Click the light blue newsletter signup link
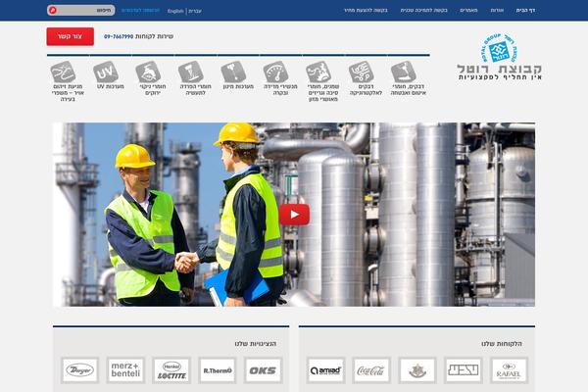Screen dimensions: 588x392 point(140,10)
